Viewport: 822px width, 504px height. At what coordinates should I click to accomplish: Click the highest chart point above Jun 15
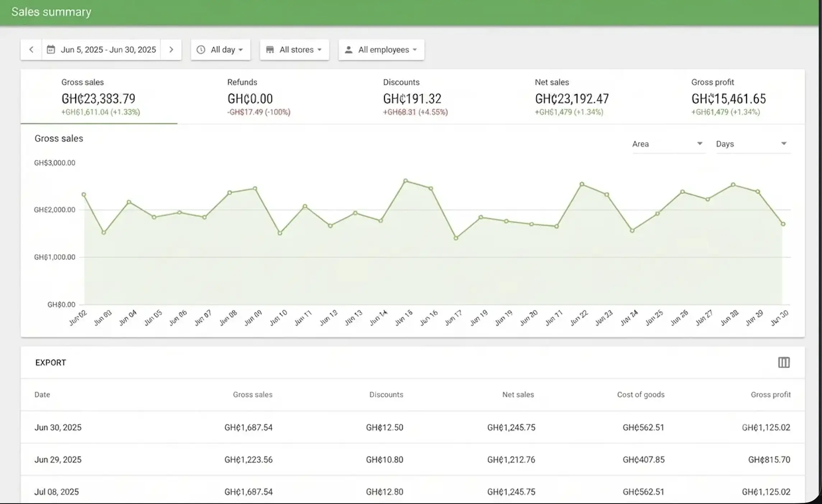pos(405,181)
